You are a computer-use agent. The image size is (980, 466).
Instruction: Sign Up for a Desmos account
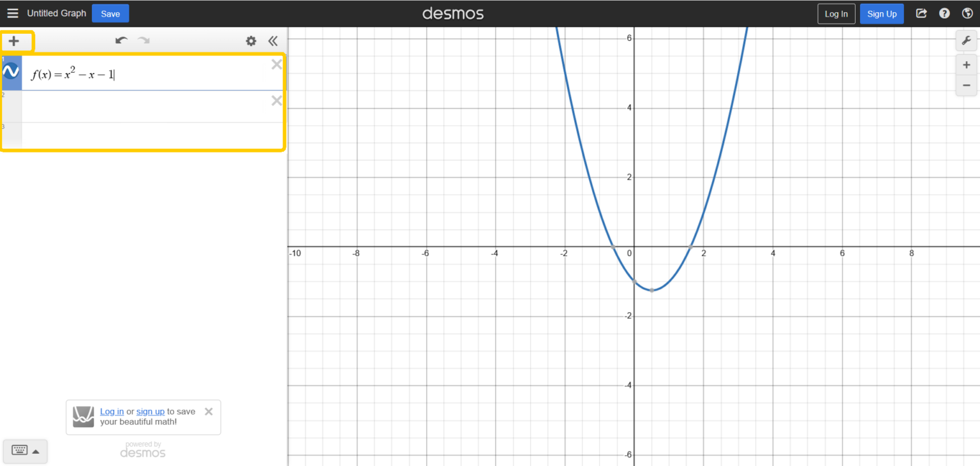click(882, 13)
